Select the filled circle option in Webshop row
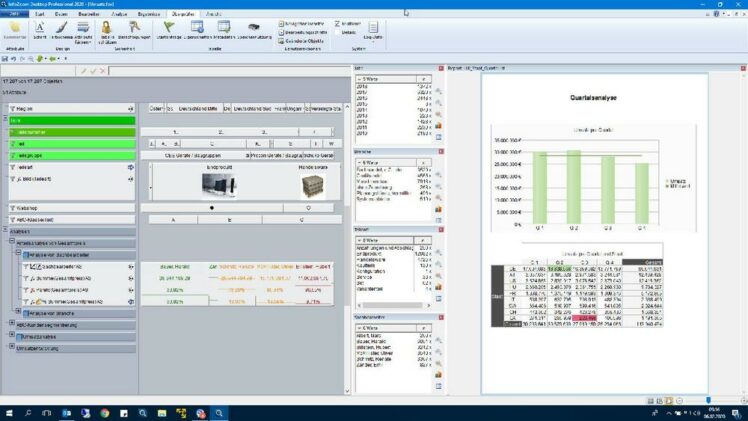The image size is (748, 421). tap(211, 207)
